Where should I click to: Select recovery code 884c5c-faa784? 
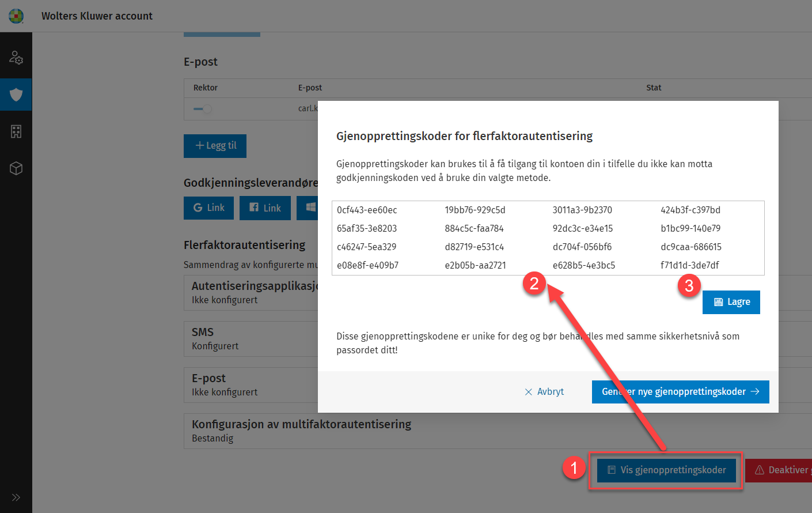point(474,228)
